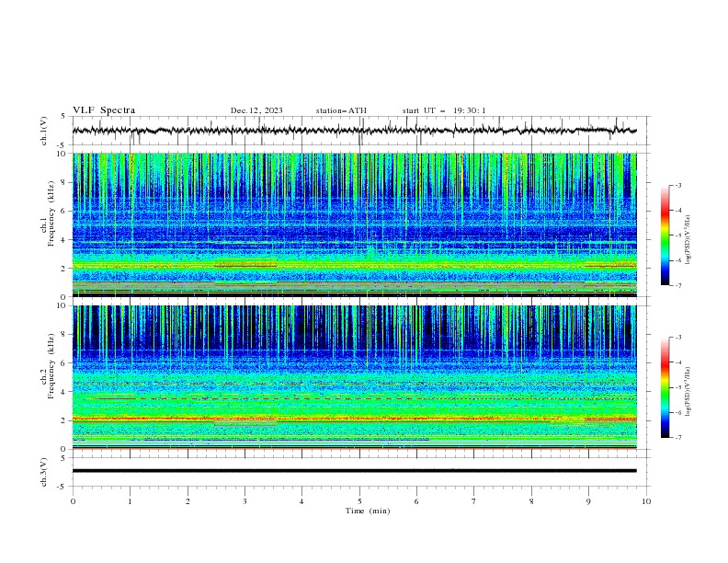Click the dashed 3.5 kHz line in ch.2 spectrogram
Screen dimensions: 728x563
click(x=355, y=398)
